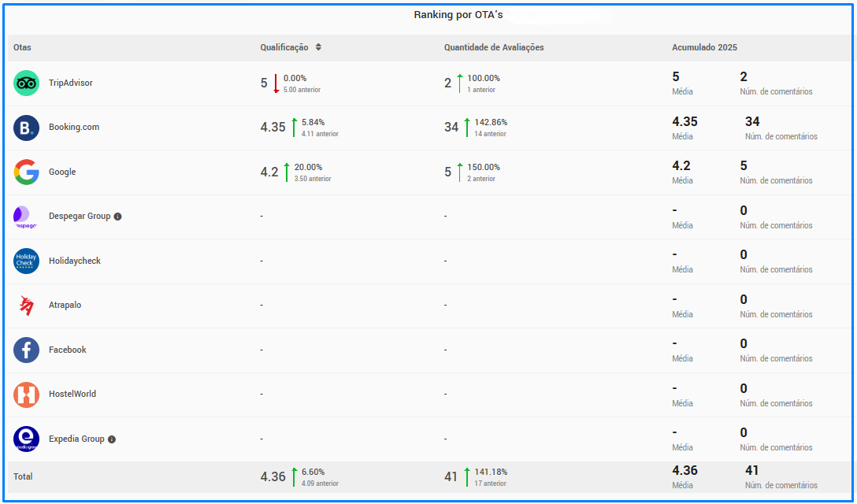Select the Despegar Group row name
Screen dimensions: 857x504
tap(80, 217)
